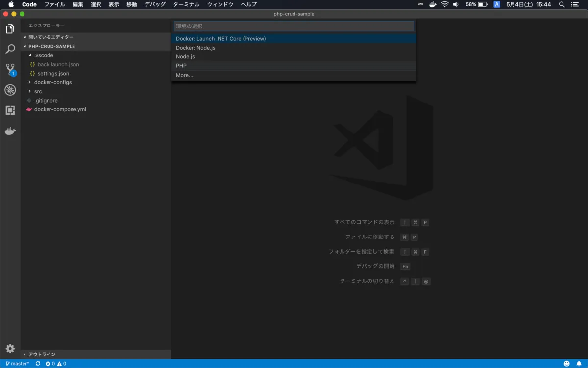Expand the src folder
This screenshot has height=368, width=588.
[x=96, y=91]
